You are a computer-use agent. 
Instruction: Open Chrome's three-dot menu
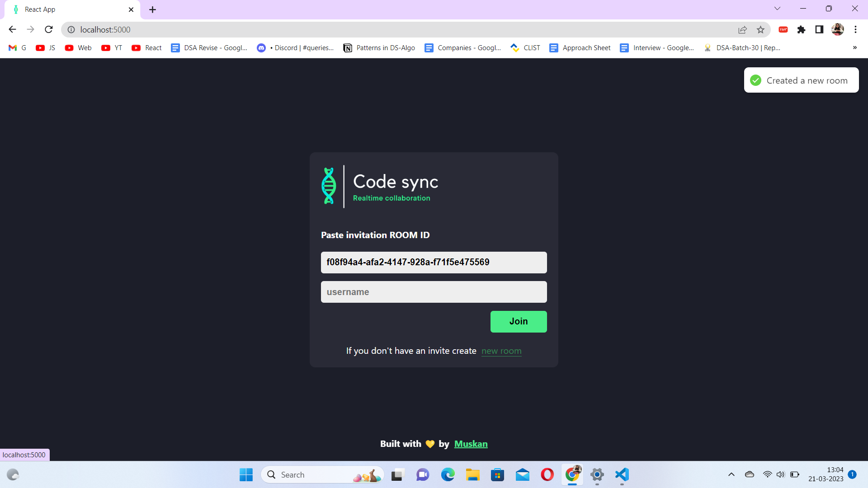[x=855, y=29]
